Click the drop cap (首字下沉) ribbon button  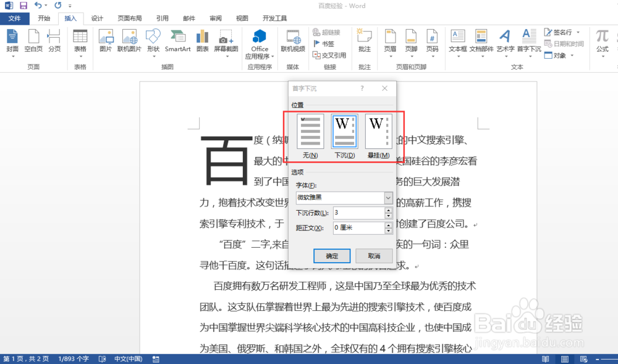pos(529,43)
